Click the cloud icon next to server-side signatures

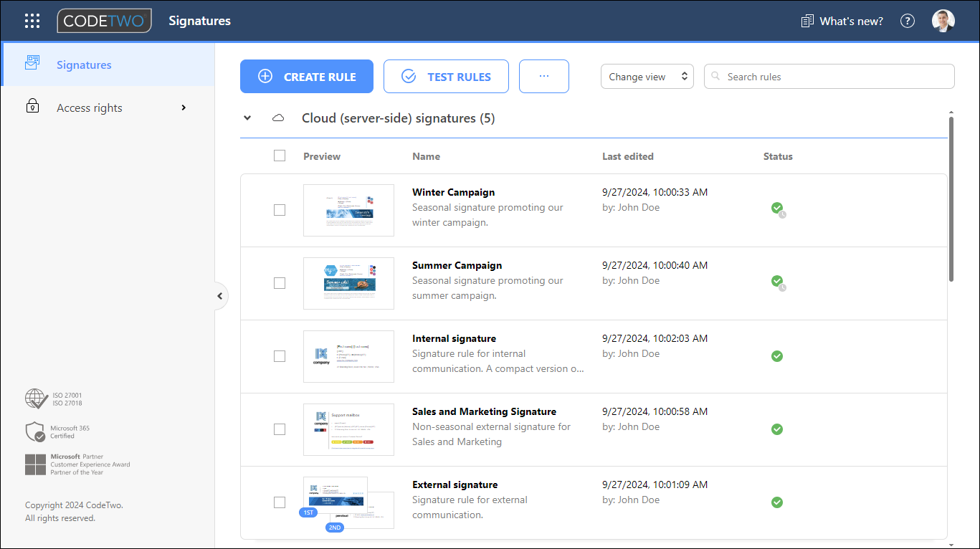coord(278,118)
